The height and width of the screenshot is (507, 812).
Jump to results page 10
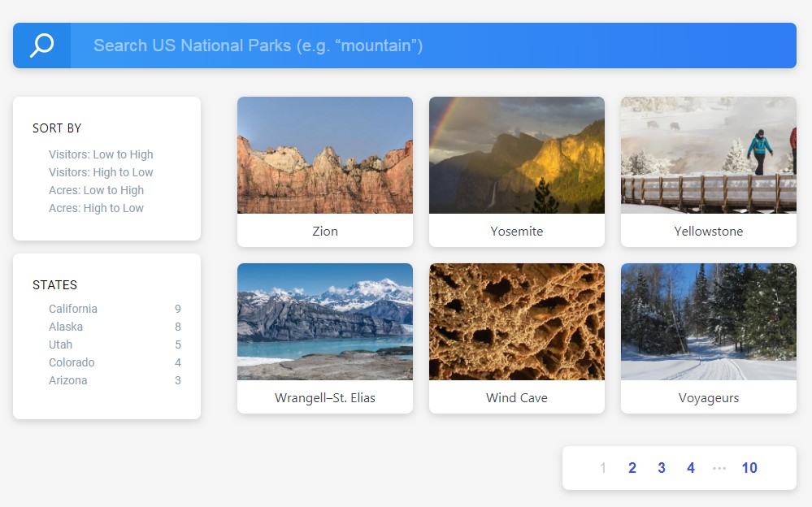749,468
